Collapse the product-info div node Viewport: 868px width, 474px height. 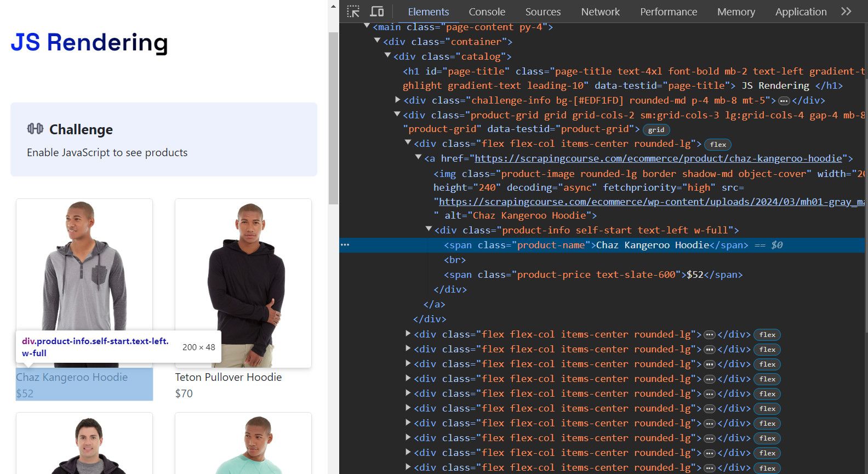point(429,229)
